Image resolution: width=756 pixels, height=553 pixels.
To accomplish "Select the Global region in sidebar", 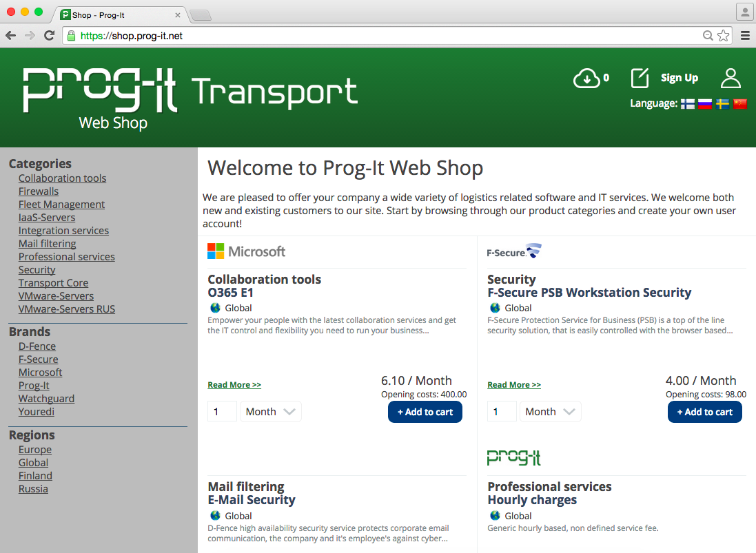I will tap(33, 462).
